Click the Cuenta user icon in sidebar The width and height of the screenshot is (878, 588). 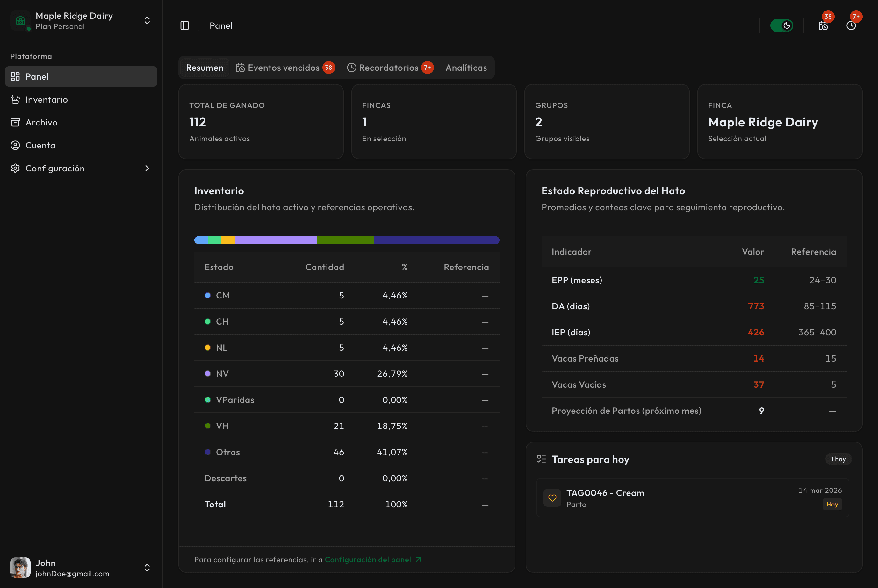[x=15, y=145]
